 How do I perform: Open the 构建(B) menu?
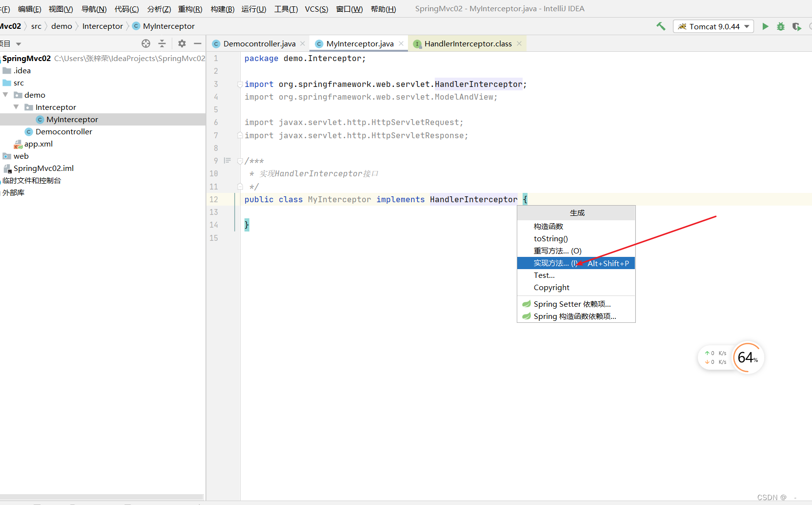click(223, 9)
